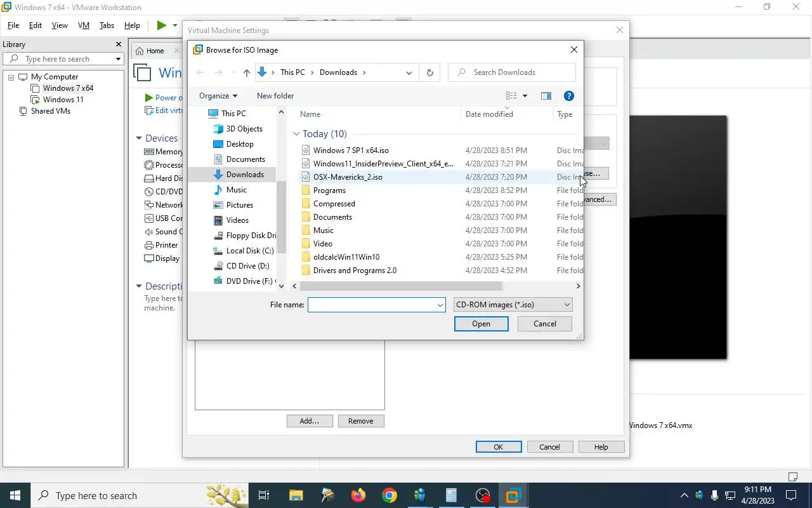Toggle the preview pane icon
Viewport: 812px width, 508px height.
(x=546, y=96)
